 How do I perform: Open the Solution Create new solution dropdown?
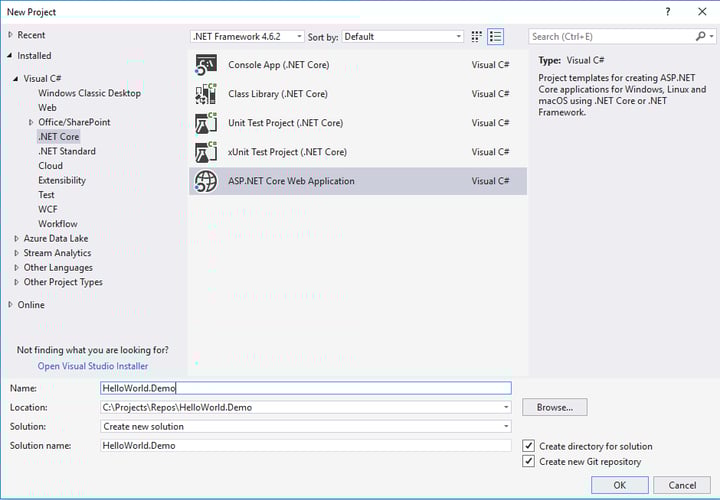[x=506, y=427]
